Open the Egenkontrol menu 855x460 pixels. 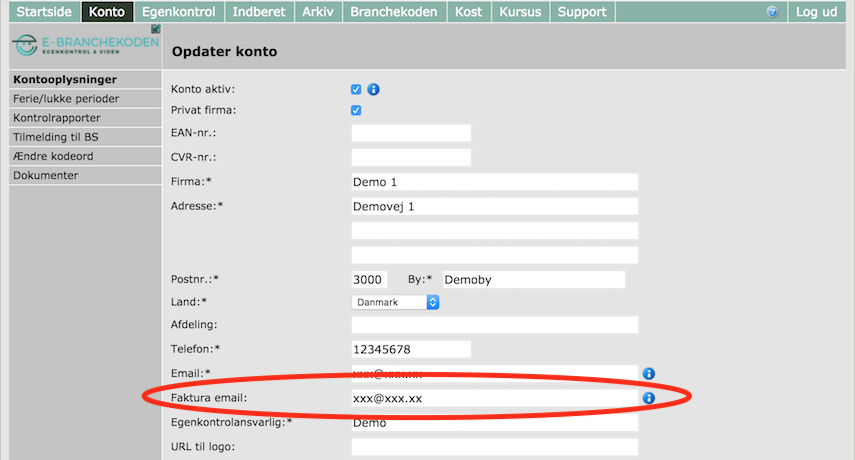[179, 12]
